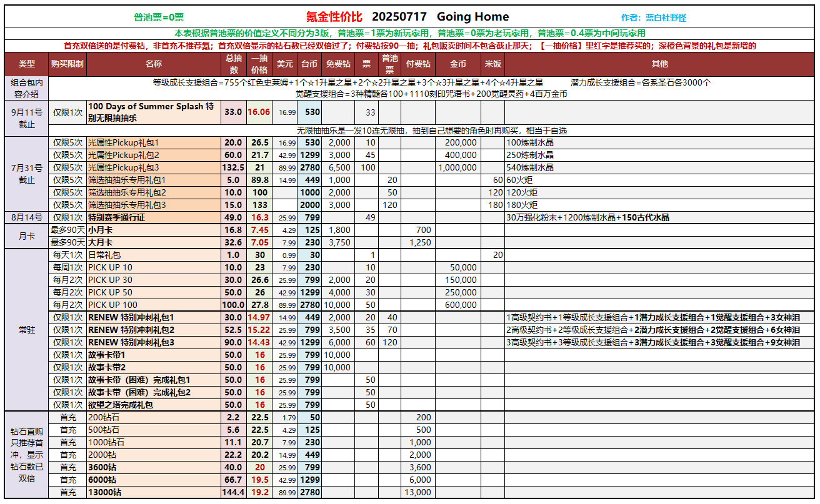Select the 13000钻 name cell
The height and width of the screenshot is (504, 820).
[x=154, y=492]
